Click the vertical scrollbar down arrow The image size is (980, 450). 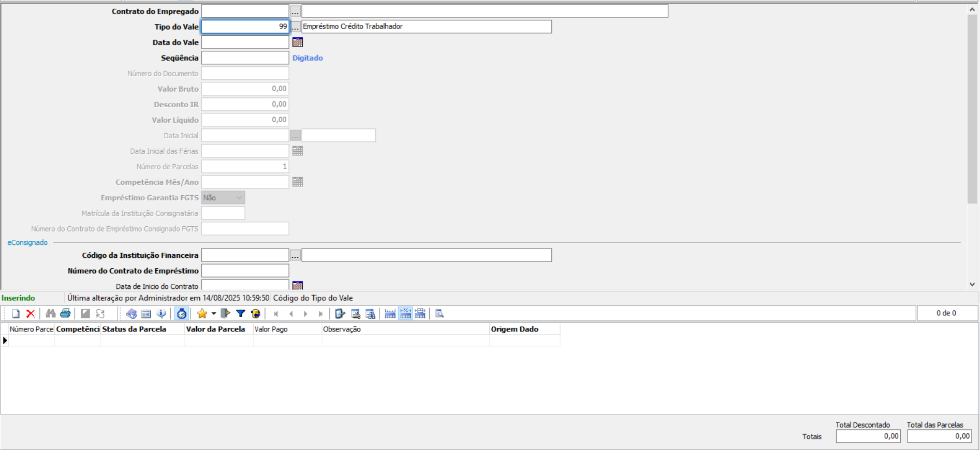coord(972,284)
